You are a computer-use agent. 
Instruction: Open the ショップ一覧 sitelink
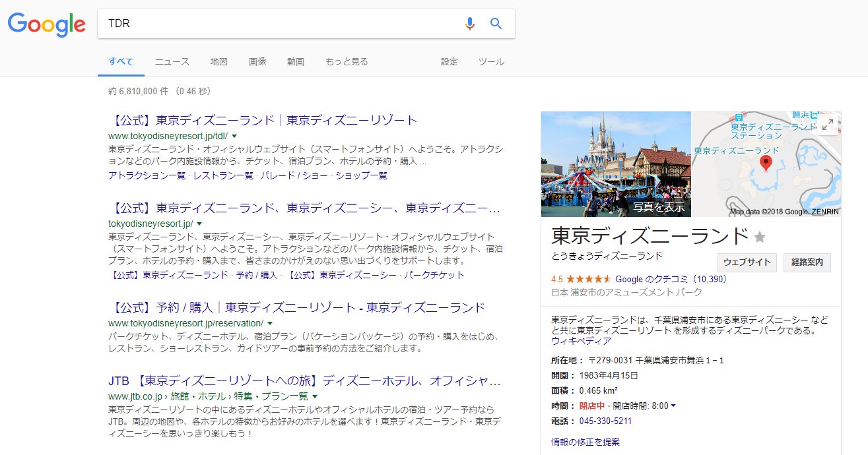(x=362, y=175)
